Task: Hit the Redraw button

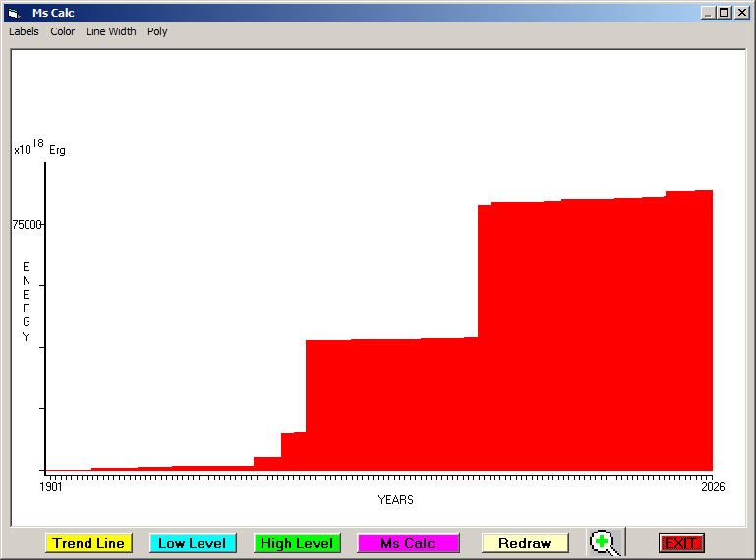Action: pyautogui.click(x=524, y=543)
